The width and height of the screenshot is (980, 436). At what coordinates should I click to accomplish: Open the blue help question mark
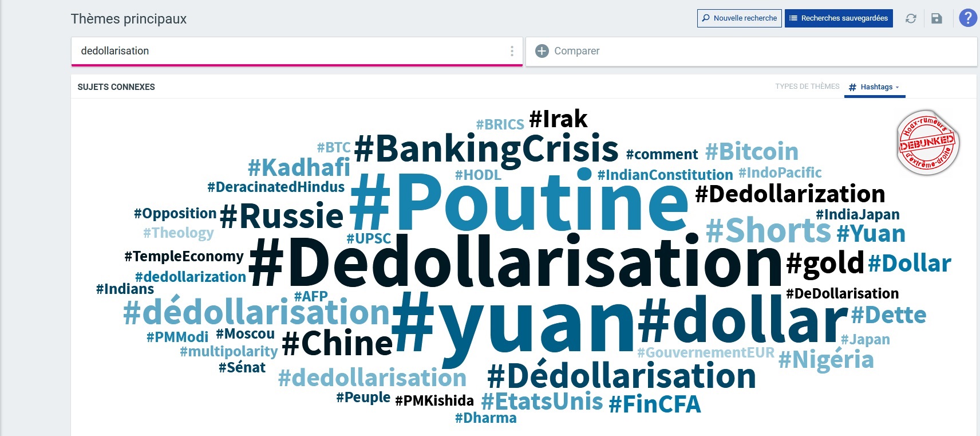968,18
